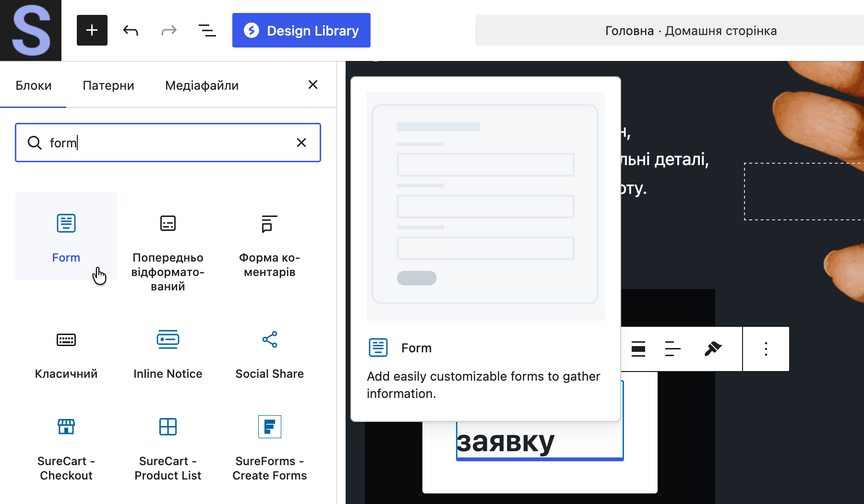Screen dimensions: 864x504
Task: Click the Form icon in preview popup
Action: (x=378, y=348)
